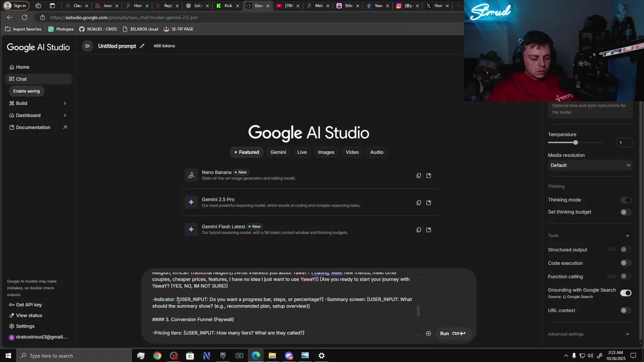Screen dimensions: 644x362
Task: Click the Enable saving button
Action: pos(27,91)
